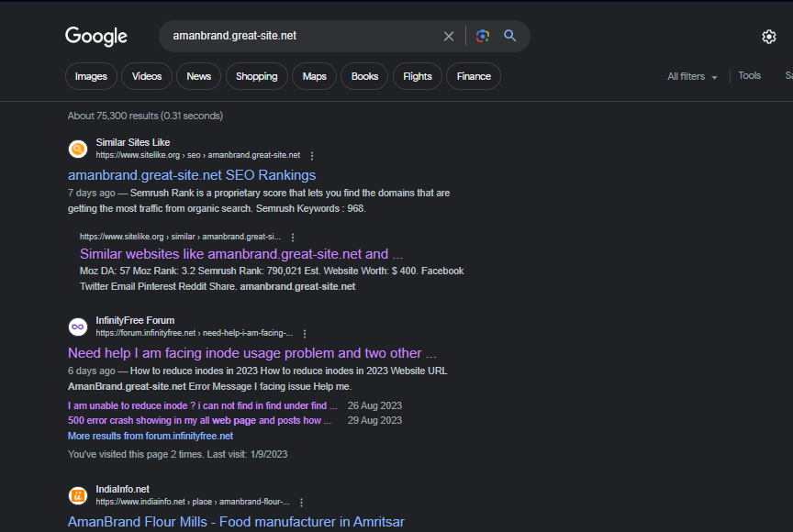The height and width of the screenshot is (532, 793).
Task: Open More results from forum.infinityfree.net
Action: point(151,436)
